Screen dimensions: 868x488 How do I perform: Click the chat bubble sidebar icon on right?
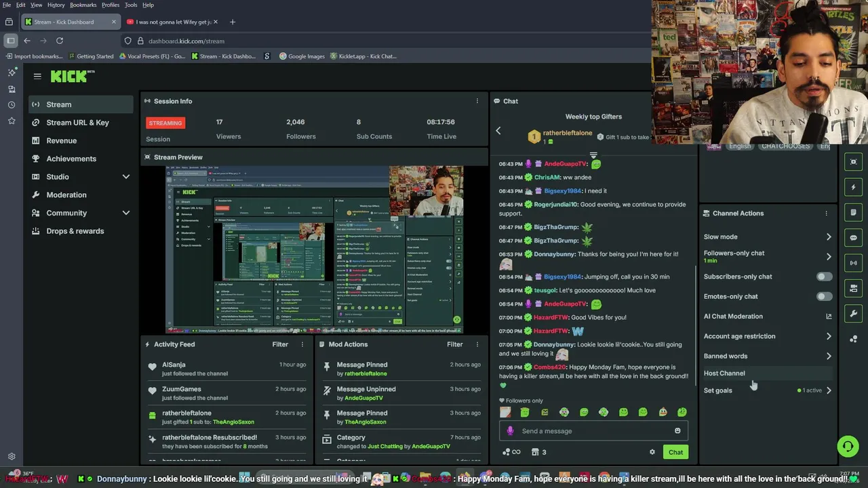pos(853,238)
